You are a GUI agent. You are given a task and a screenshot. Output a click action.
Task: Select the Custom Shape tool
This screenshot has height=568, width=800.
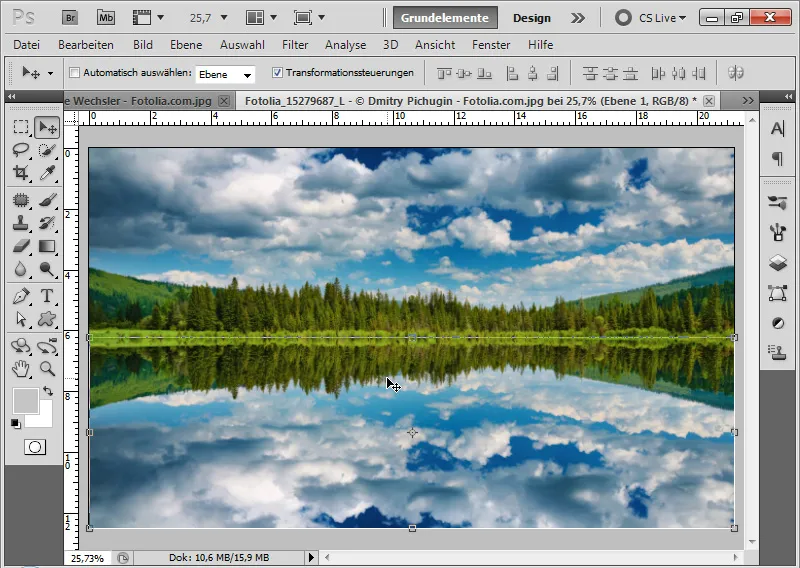tap(47, 319)
